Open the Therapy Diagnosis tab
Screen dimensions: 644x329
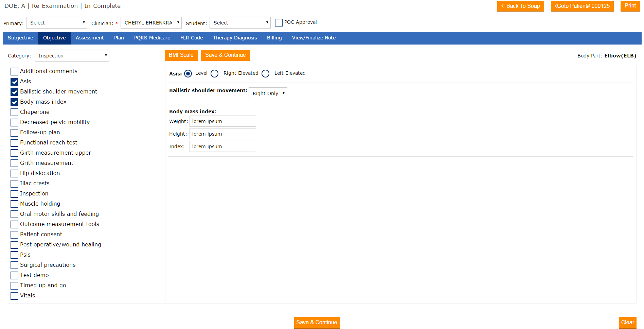pyautogui.click(x=235, y=38)
